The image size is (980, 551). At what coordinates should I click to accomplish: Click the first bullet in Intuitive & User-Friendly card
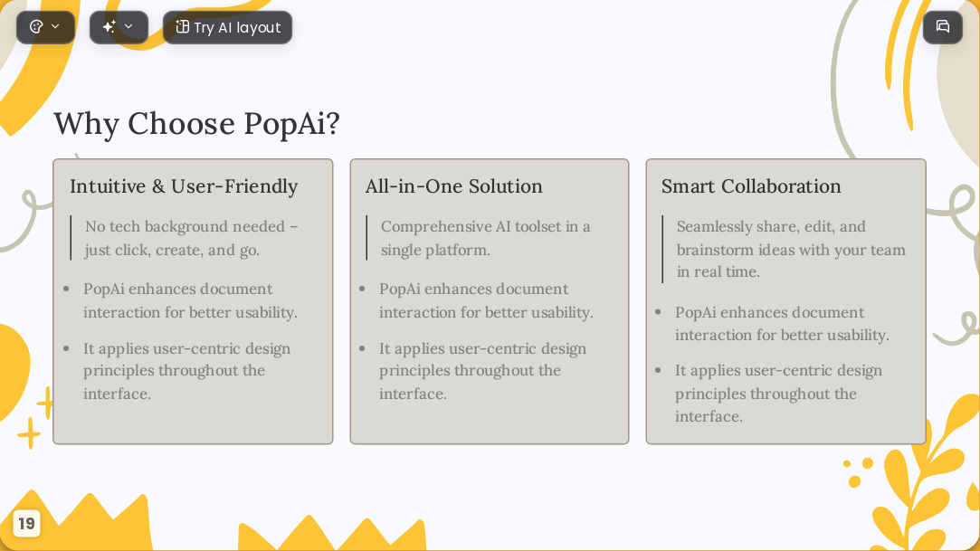pyautogui.click(x=190, y=300)
